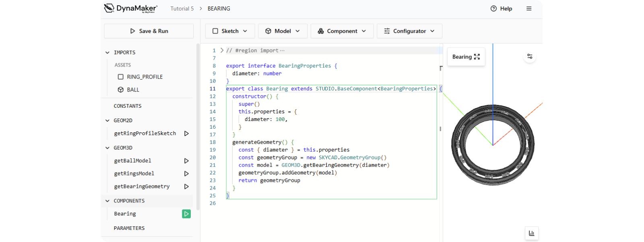Expand the folded import region on line 1
This screenshot has width=644, height=242.
222,50
